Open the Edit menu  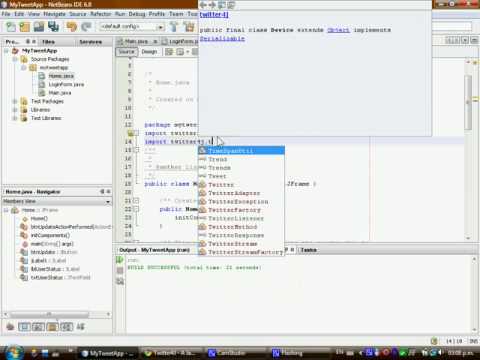coord(19,14)
